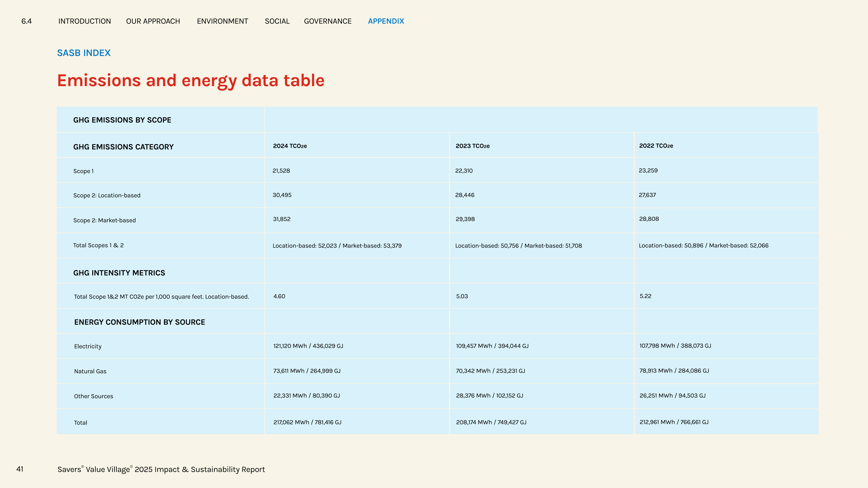Click the 73,611 MWh natural gas cell
868x488 pixels.
point(307,371)
